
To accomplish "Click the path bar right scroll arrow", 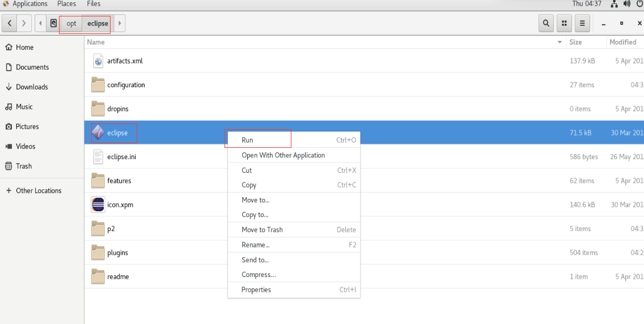I will point(120,23).
